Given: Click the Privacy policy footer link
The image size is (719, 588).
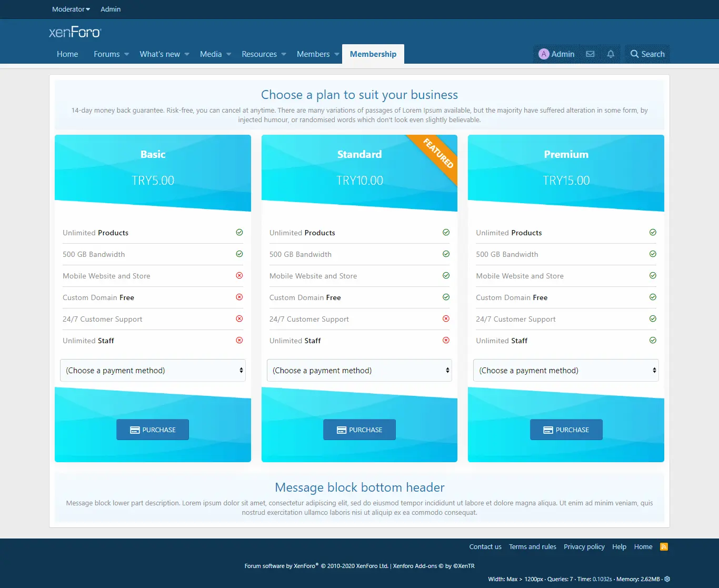Looking at the screenshot, I should [584, 547].
